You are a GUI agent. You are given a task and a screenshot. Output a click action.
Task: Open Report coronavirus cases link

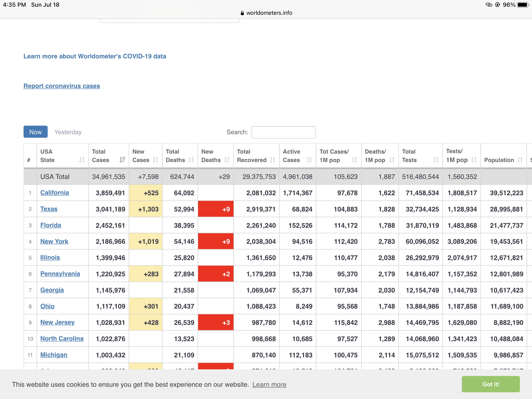click(x=62, y=86)
